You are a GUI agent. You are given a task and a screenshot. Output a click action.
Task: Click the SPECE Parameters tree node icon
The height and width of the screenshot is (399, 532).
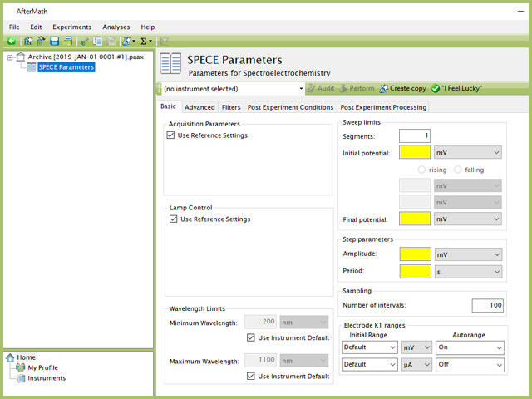[32, 67]
